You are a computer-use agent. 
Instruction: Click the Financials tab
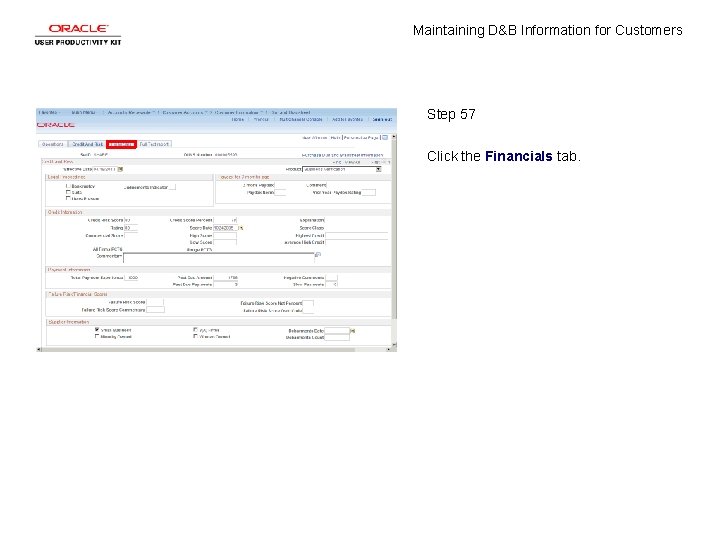(121, 144)
